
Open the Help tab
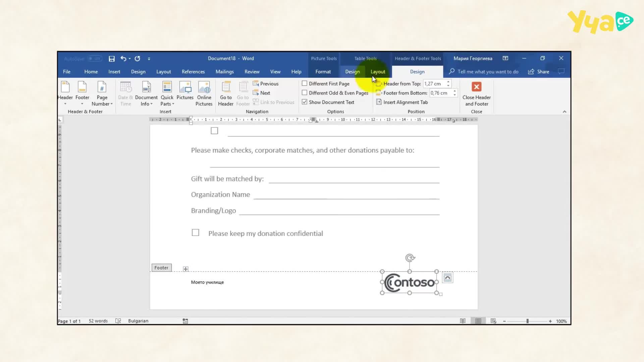296,72
